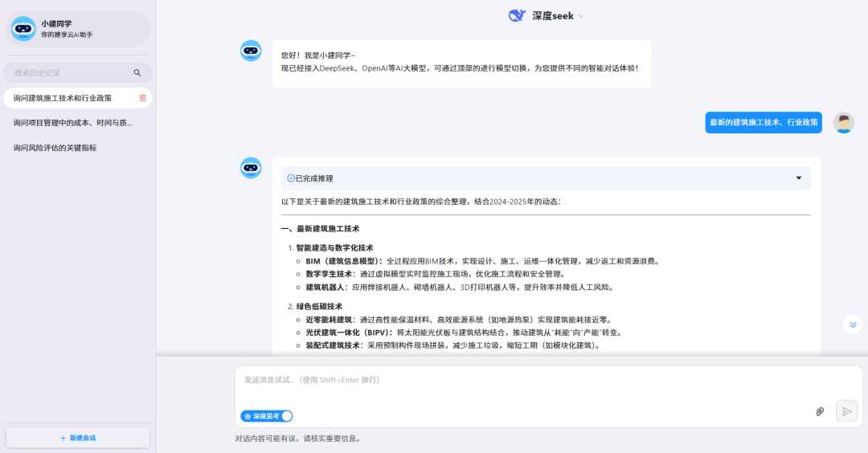Open the 询问项目管理中的成本 history item

(x=72, y=123)
